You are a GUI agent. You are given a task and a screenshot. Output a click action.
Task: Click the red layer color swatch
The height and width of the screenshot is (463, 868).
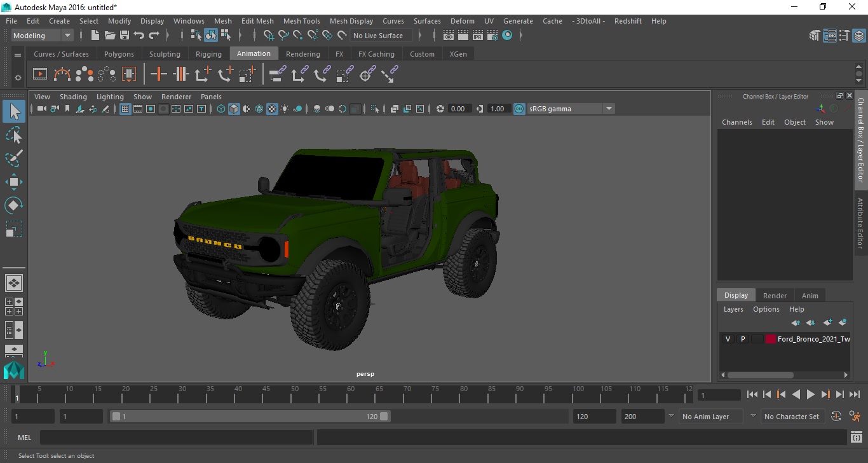771,339
